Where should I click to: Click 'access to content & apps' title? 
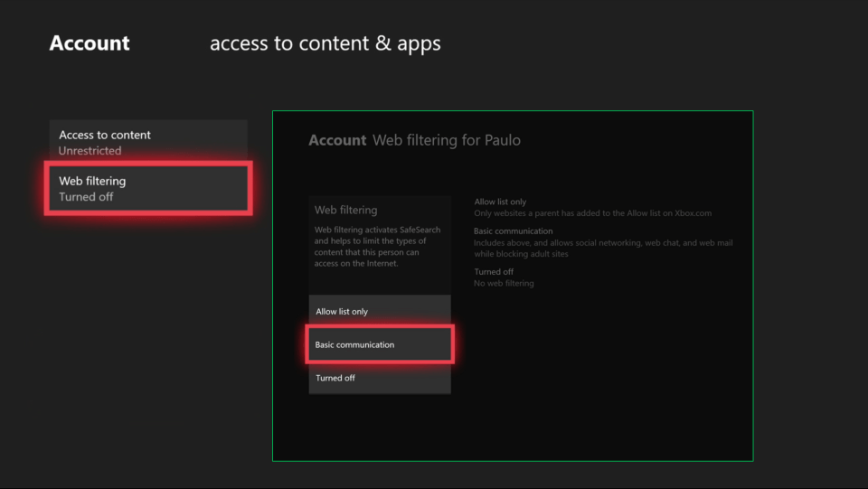[x=325, y=43]
